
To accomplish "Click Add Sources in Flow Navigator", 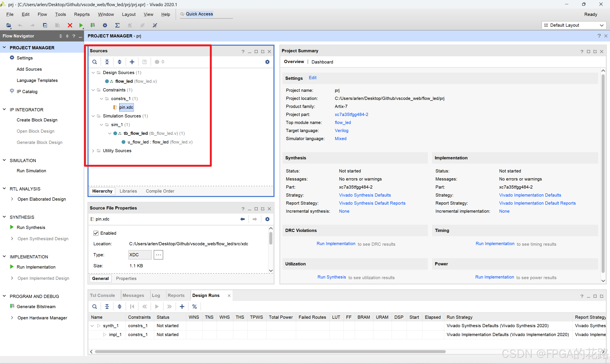I will [29, 69].
